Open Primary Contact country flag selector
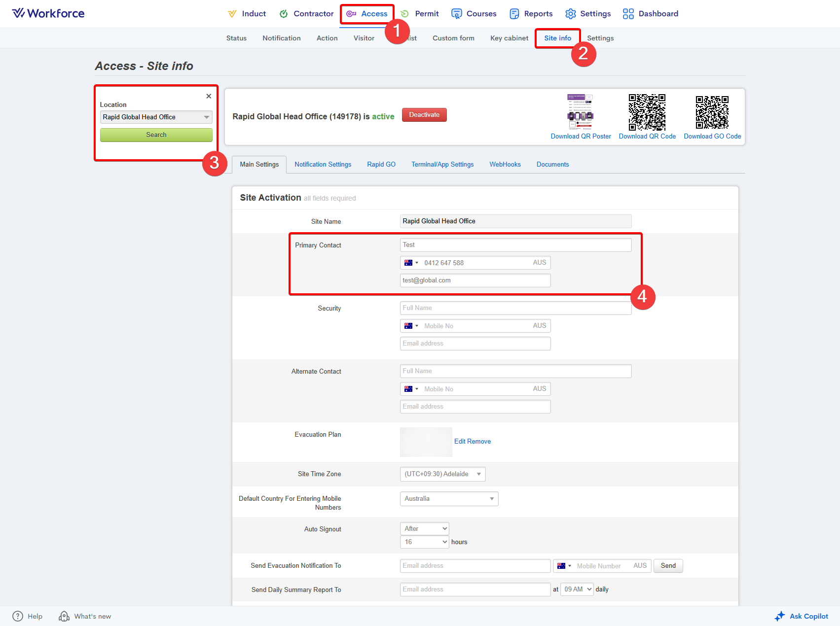This screenshot has width=840, height=626. tap(411, 263)
